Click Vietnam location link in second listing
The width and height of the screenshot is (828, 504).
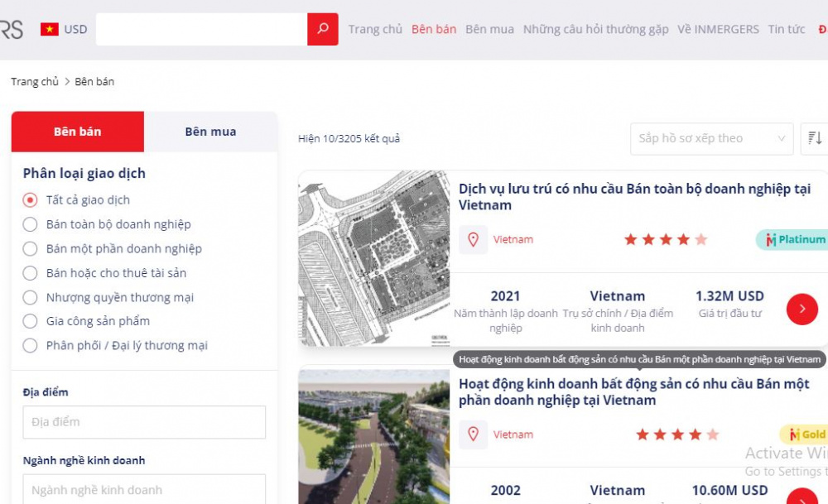click(x=513, y=434)
